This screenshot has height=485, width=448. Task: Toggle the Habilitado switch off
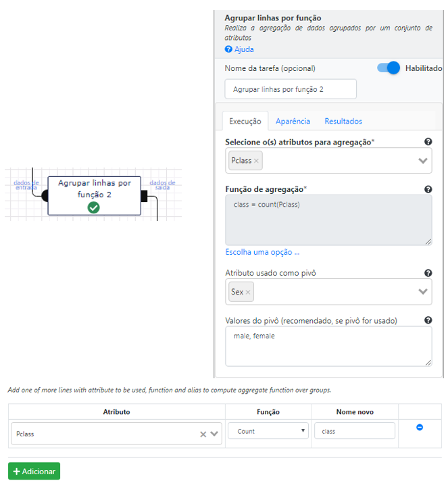click(x=388, y=68)
